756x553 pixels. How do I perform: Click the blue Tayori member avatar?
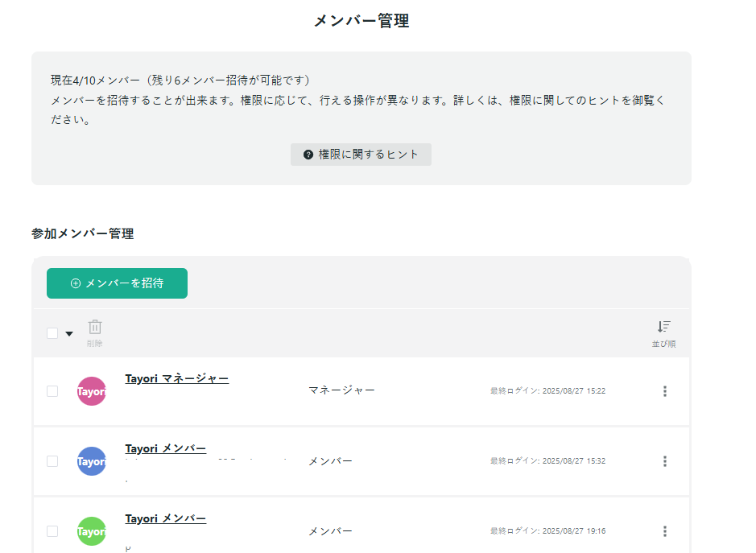point(91,461)
